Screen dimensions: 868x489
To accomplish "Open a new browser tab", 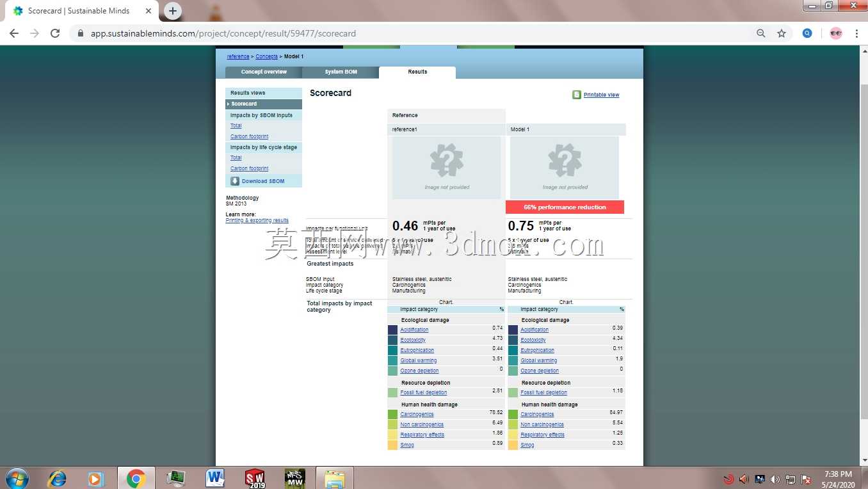I will pos(173,11).
